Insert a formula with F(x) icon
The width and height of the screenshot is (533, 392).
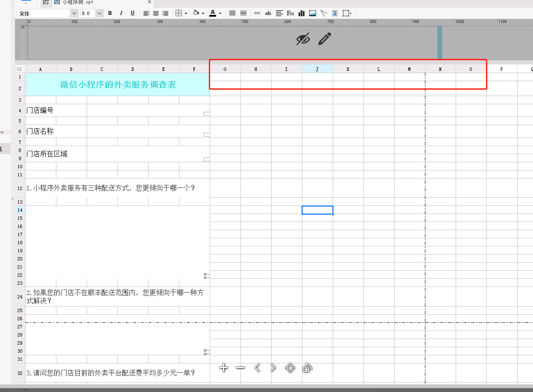(x=290, y=13)
